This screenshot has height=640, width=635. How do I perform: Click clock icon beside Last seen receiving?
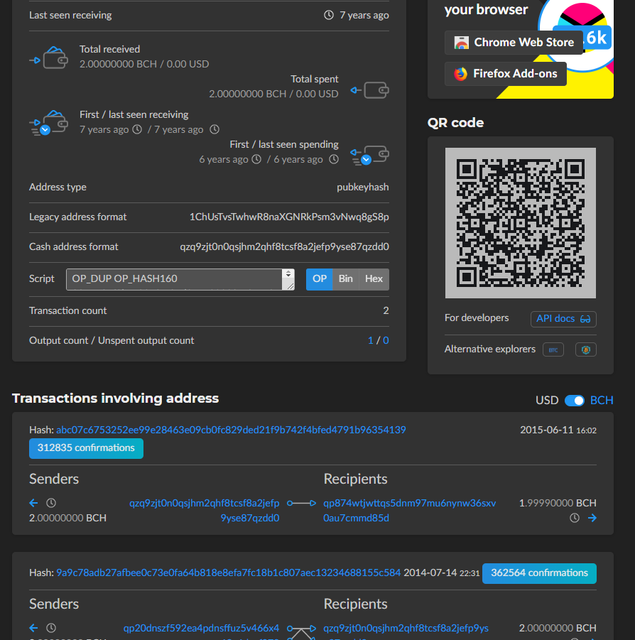point(329,15)
